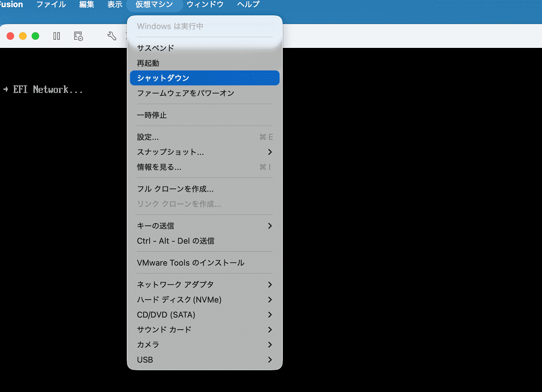Screen dimensions: 542x392
Task: Expand the CD/DVD (SATA) submenu
Action: [x=205, y=314]
